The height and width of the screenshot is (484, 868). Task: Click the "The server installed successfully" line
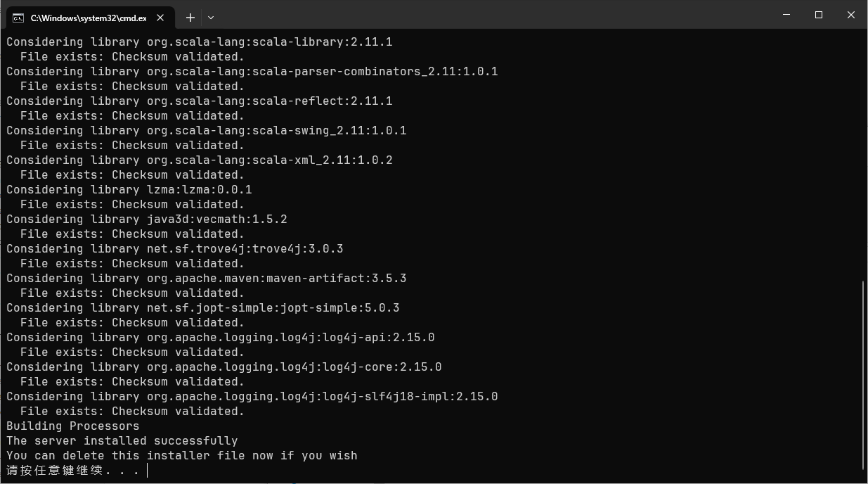tap(122, 441)
